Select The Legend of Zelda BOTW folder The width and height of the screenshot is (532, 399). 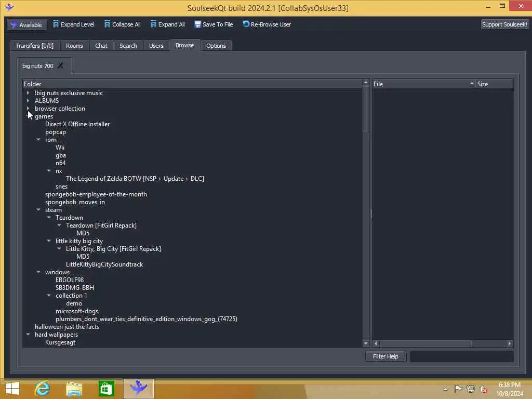[135, 179]
